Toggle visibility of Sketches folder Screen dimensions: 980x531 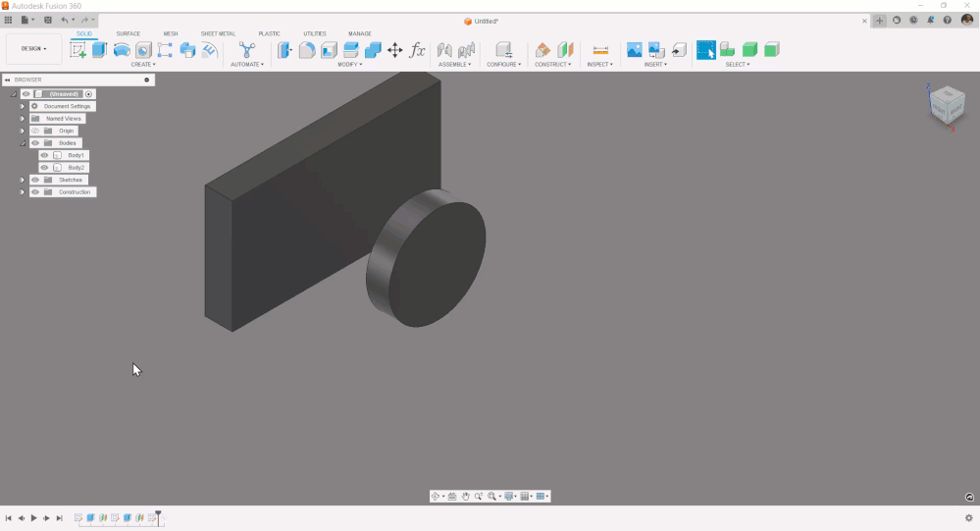click(x=35, y=180)
